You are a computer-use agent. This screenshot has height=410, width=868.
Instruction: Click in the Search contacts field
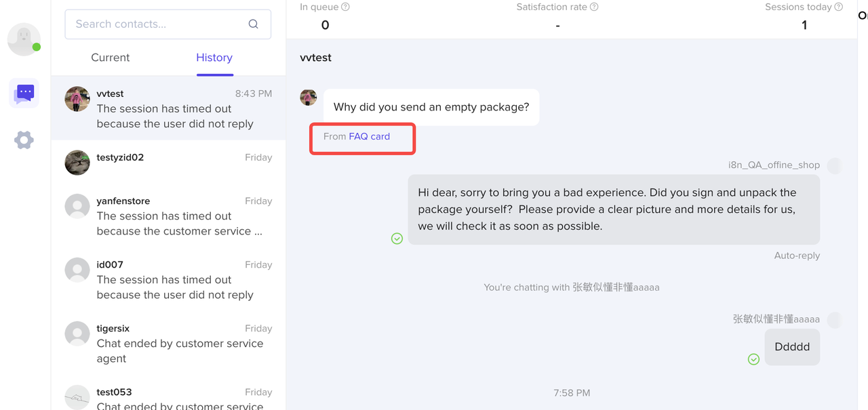156,24
